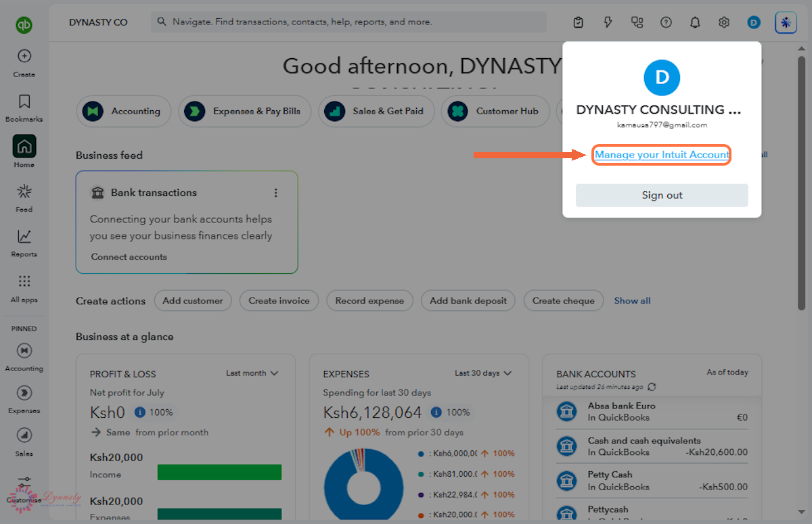
Task: Click Add customer action
Action: (193, 301)
